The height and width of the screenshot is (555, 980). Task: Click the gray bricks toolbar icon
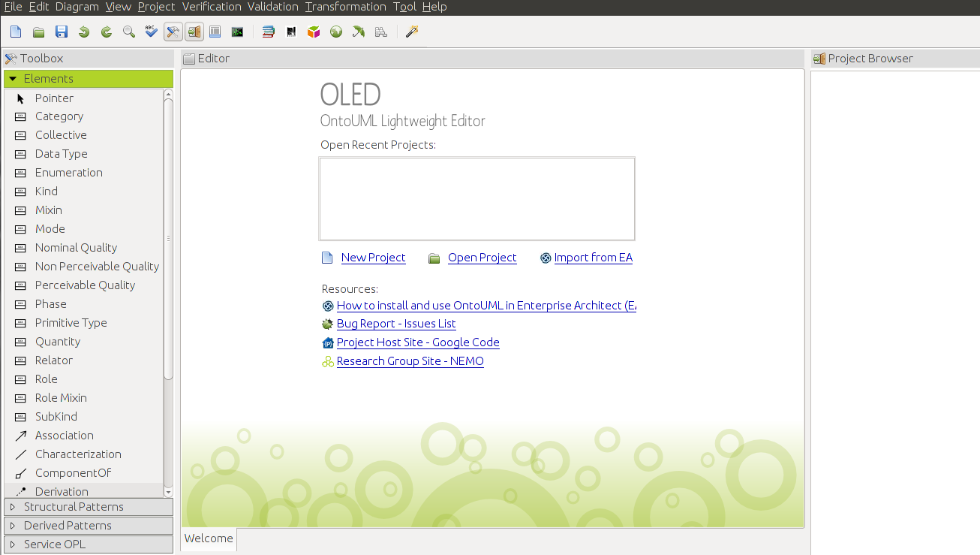381,32
